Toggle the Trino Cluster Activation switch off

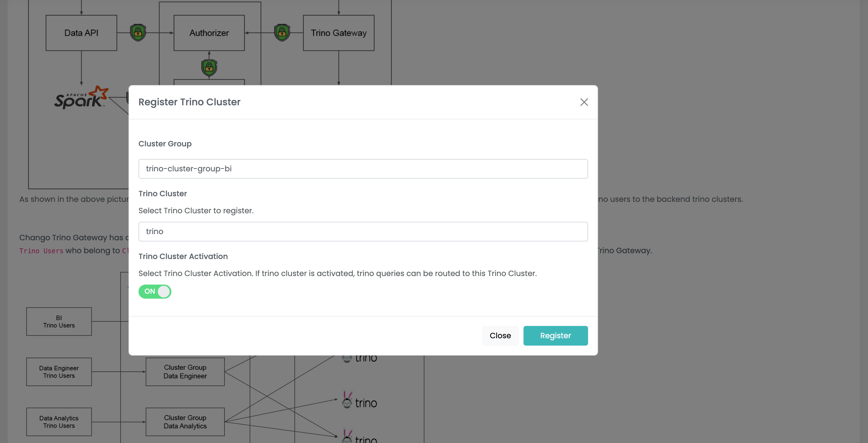155,291
